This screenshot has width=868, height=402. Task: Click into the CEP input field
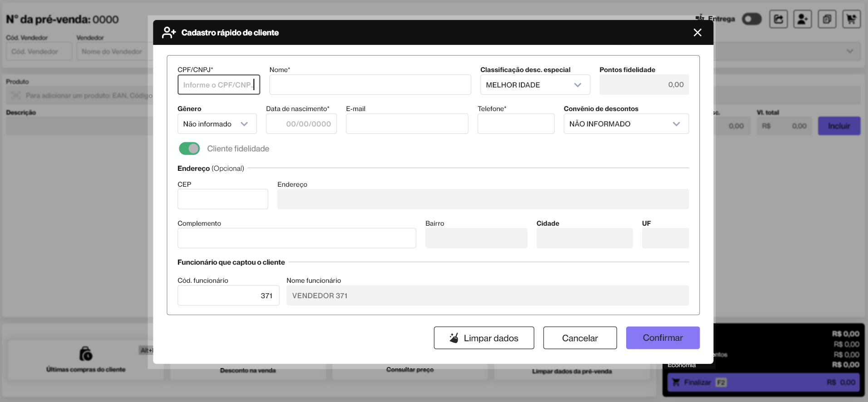pyautogui.click(x=223, y=199)
